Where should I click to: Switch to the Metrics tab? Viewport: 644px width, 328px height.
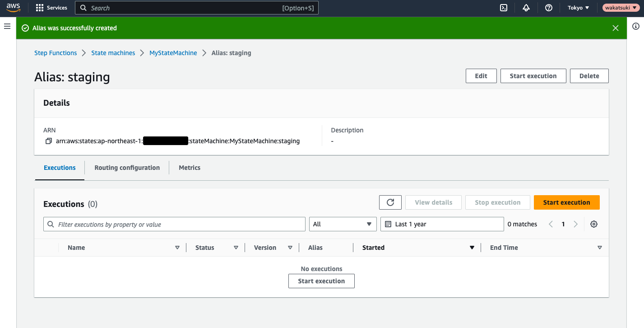tap(189, 168)
